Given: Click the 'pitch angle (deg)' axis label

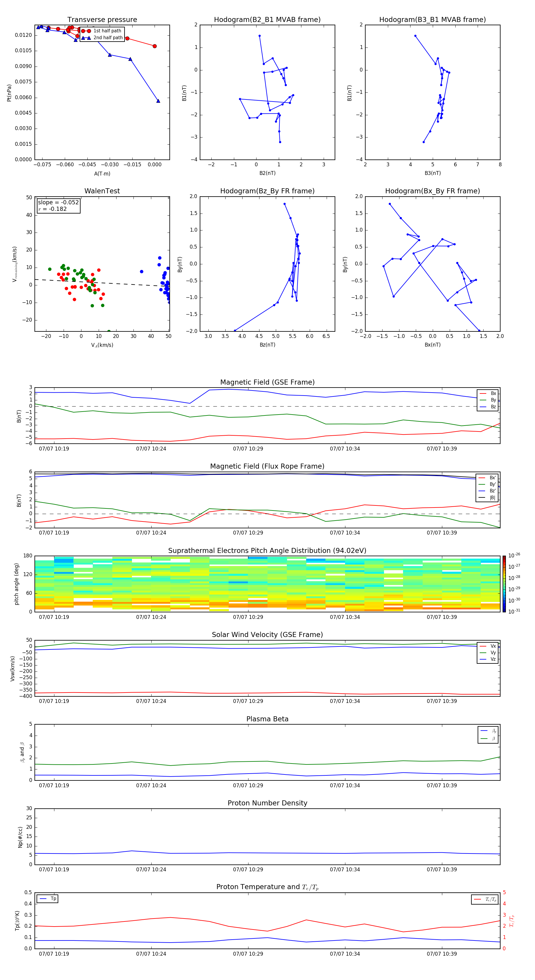Looking at the screenshot, I should tap(16, 584).
